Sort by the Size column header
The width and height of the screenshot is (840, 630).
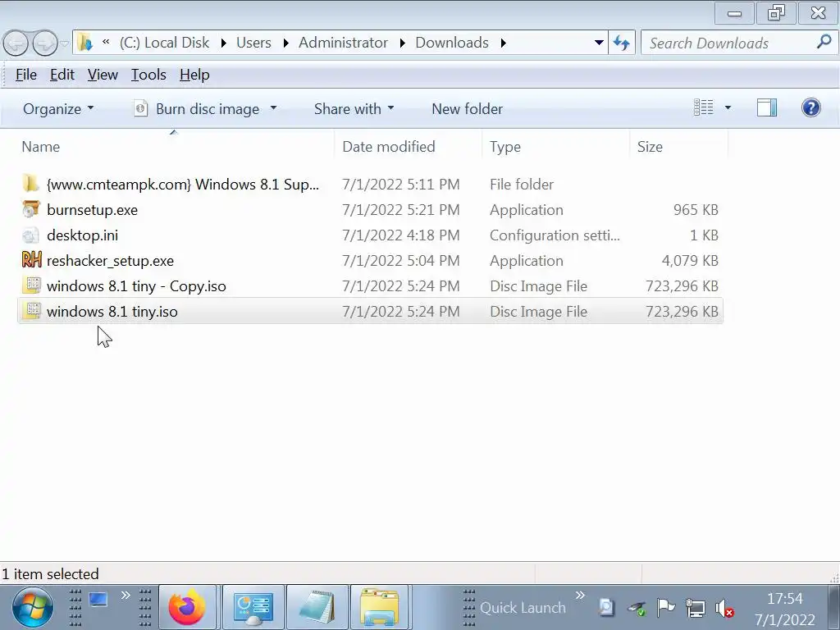678,146
